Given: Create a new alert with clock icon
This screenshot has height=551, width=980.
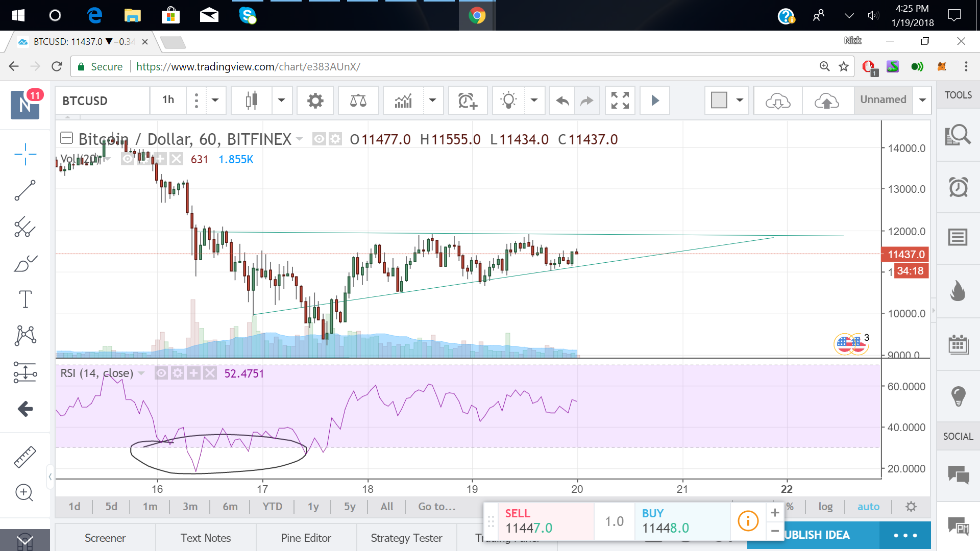Looking at the screenshot, I should pyautogui.click(x=468, y=101).
